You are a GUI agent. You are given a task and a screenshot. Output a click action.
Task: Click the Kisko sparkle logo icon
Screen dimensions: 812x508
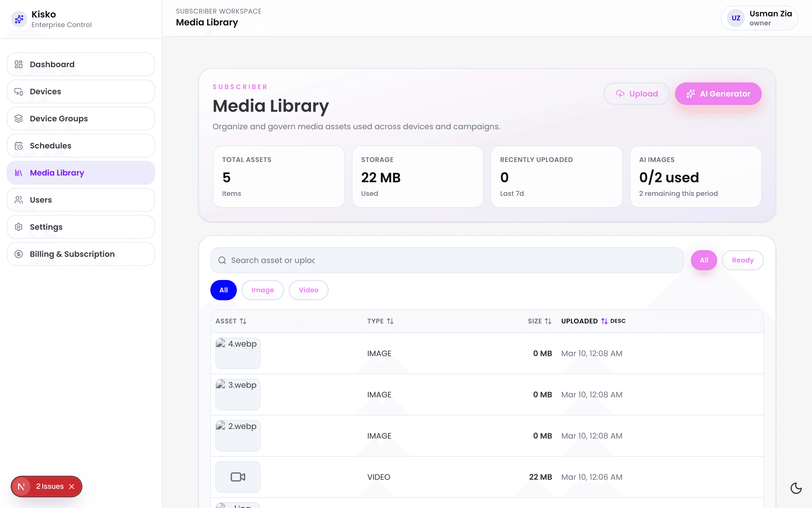coord(19,19)
